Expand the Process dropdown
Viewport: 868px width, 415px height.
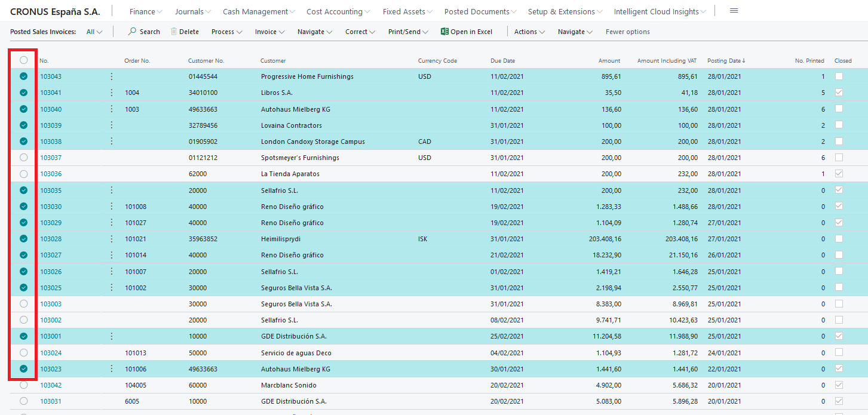tap(227, 32)
